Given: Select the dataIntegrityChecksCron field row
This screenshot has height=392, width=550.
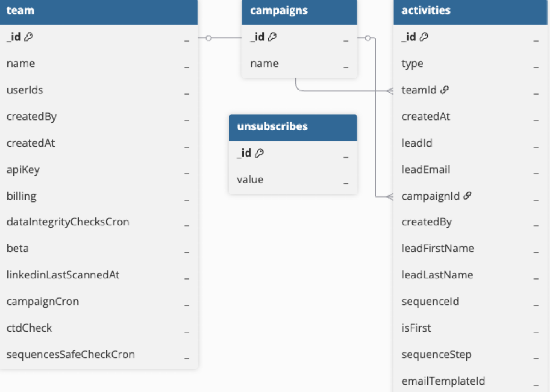Looking at the screenshot, I should point(68,222).
